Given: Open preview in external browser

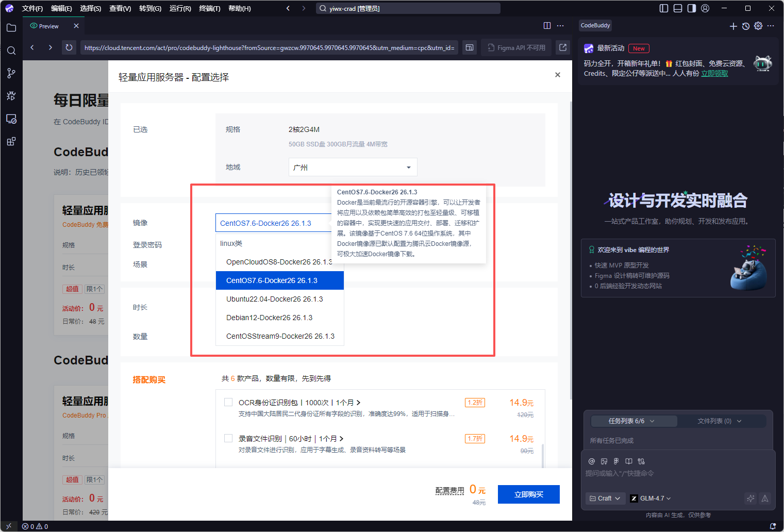Looking at the screenshot, I should point(563,47).
